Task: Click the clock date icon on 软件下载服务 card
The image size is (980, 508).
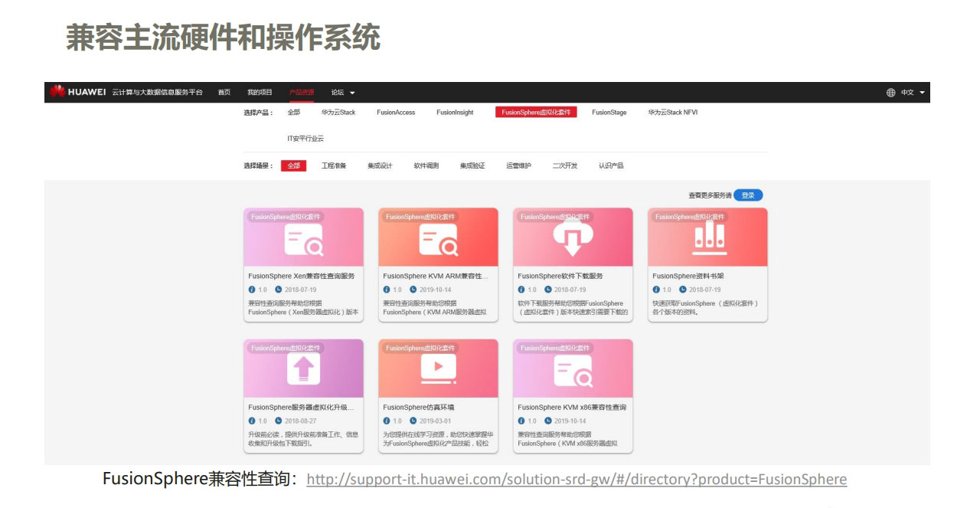Action: (547, 290)
